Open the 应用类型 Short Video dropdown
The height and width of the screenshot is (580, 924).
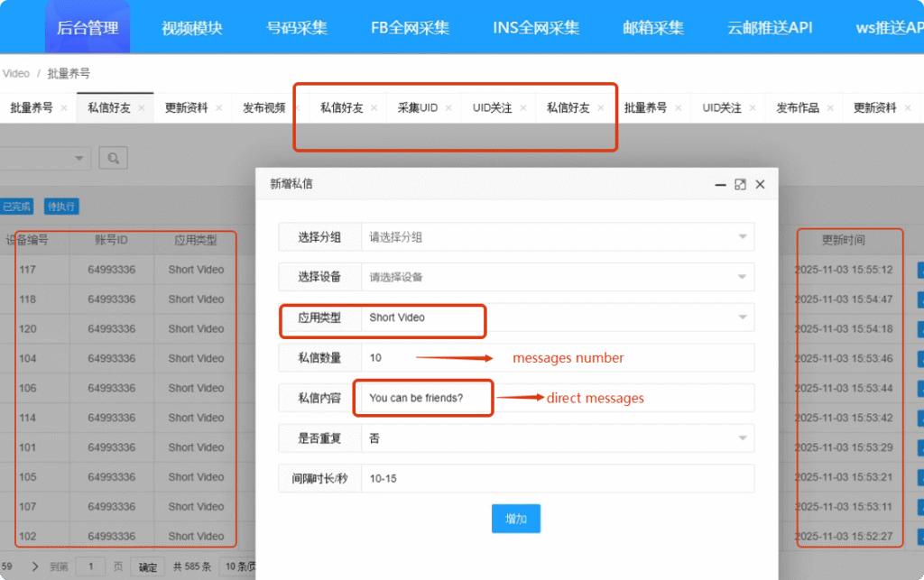557,318
